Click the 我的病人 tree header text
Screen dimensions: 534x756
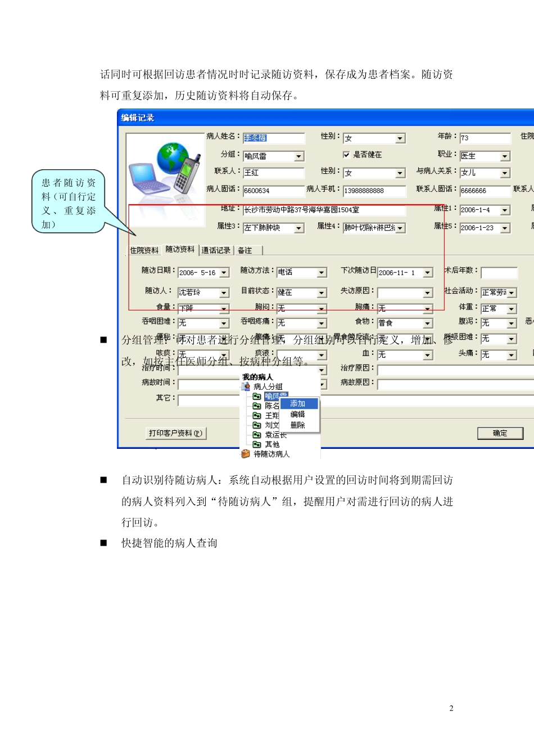point(257,377)
